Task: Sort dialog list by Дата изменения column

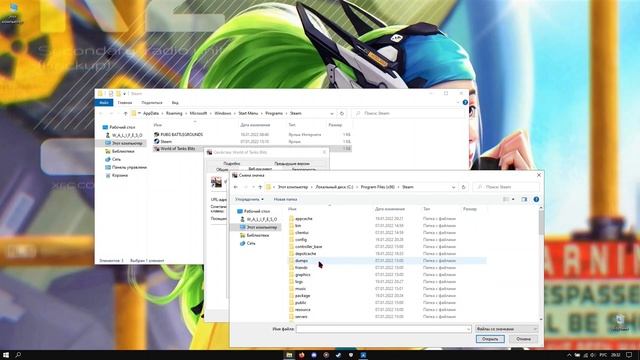Action: click(390, 209)
